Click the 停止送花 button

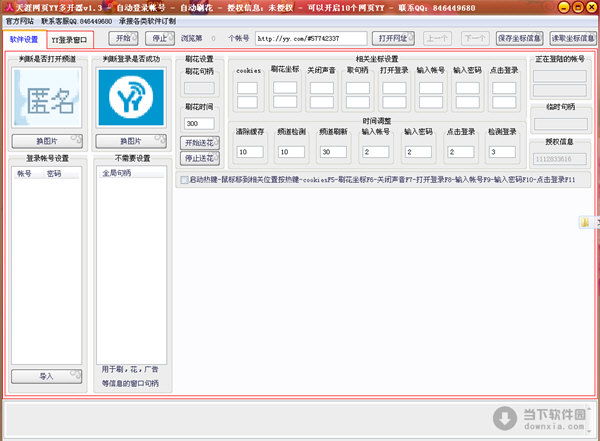(199, 158)
